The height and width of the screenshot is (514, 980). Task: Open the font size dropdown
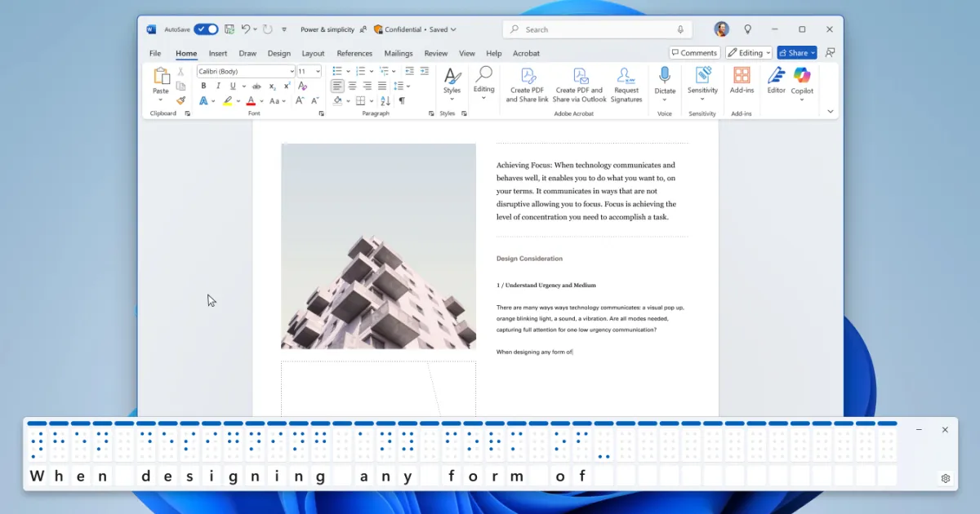tap(317, 71)
